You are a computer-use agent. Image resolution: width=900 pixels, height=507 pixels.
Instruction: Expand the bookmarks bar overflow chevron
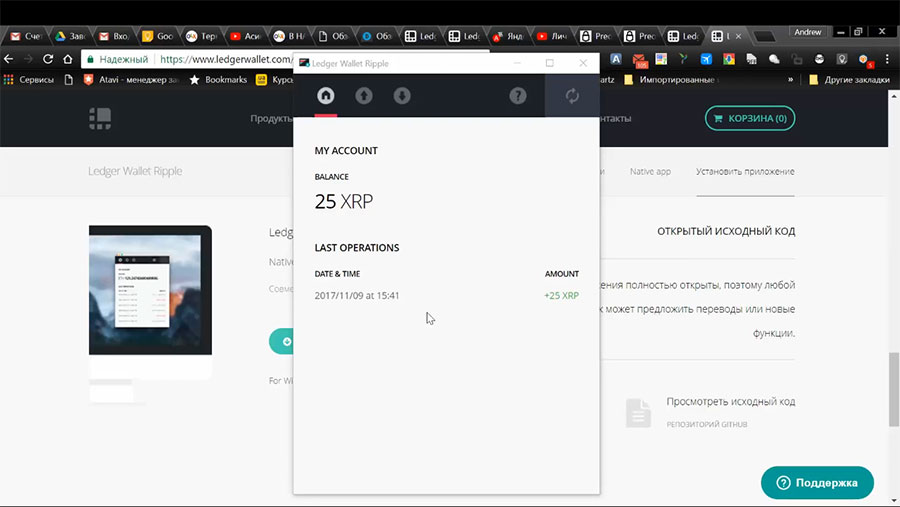790,80
